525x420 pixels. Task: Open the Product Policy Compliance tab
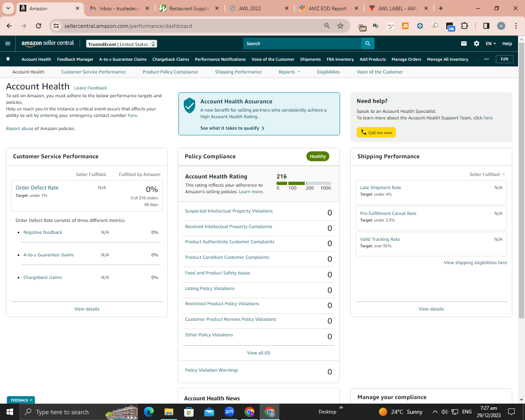click(170, 72)
